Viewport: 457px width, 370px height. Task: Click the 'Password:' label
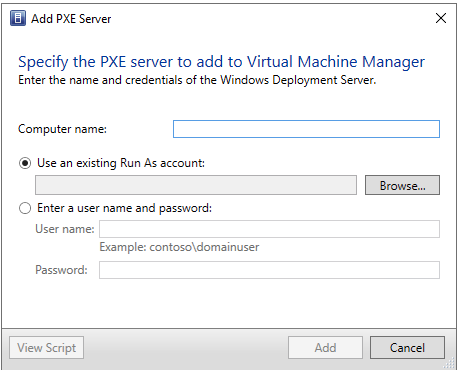[61, 270]
